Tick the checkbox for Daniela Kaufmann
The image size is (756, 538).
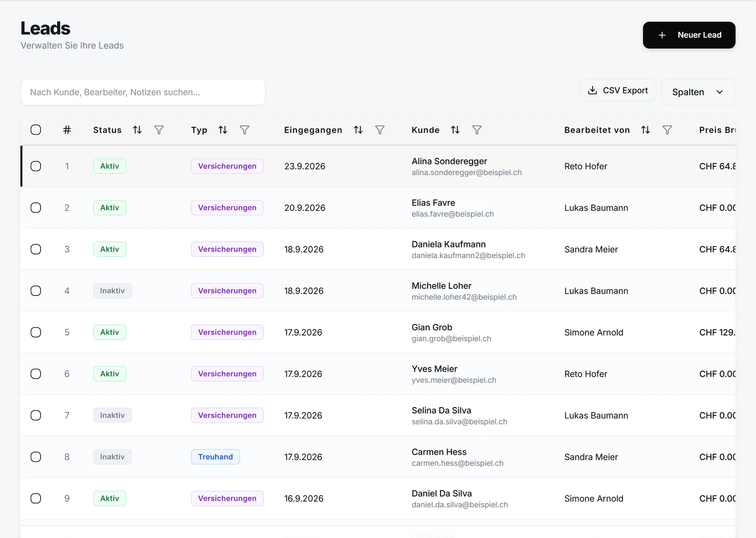point(36,250)
